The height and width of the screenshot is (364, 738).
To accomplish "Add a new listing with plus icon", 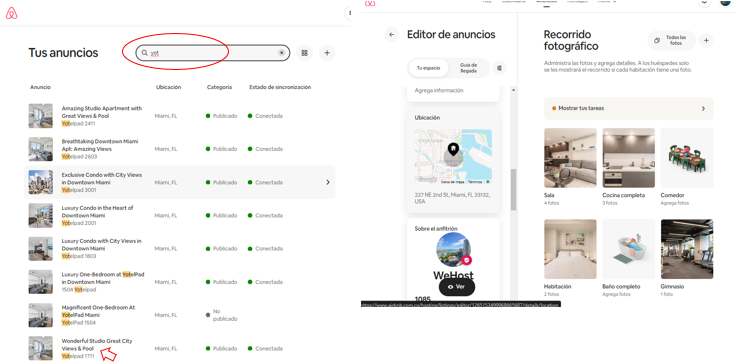I will coord(327,53).
